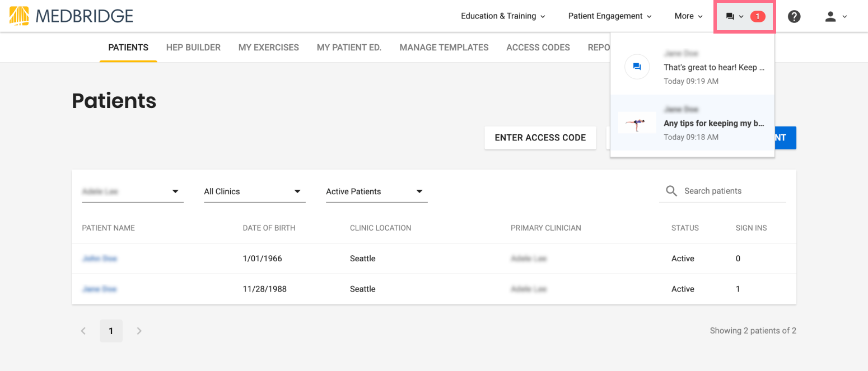Click 'Today 09:19 AM' timestamp

point(691,81)
